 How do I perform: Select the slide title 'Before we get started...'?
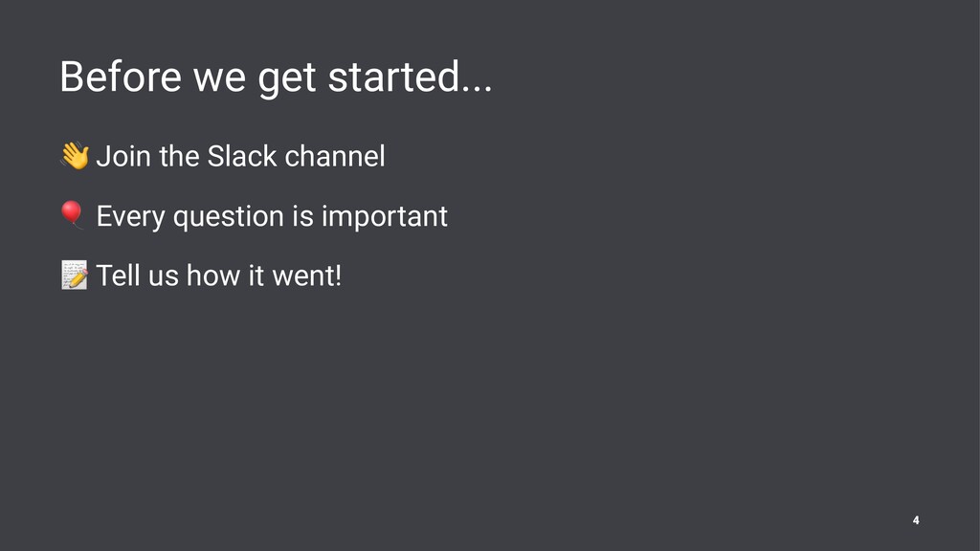[276, 77]
